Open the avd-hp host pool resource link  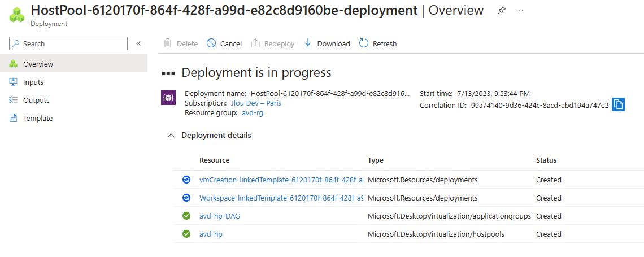tap(211, 234)
